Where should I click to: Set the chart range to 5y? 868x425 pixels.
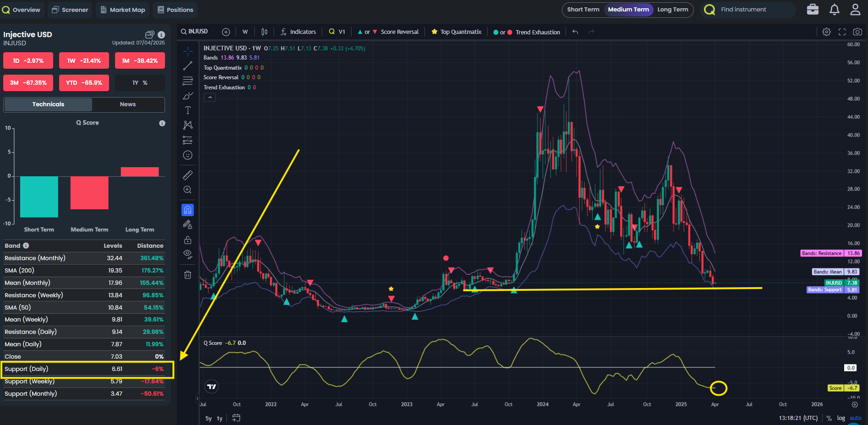point(209,418)
